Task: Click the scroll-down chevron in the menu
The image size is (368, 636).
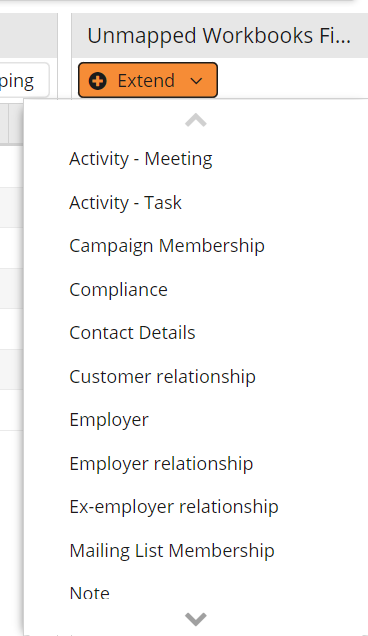Action: point(196,619)
